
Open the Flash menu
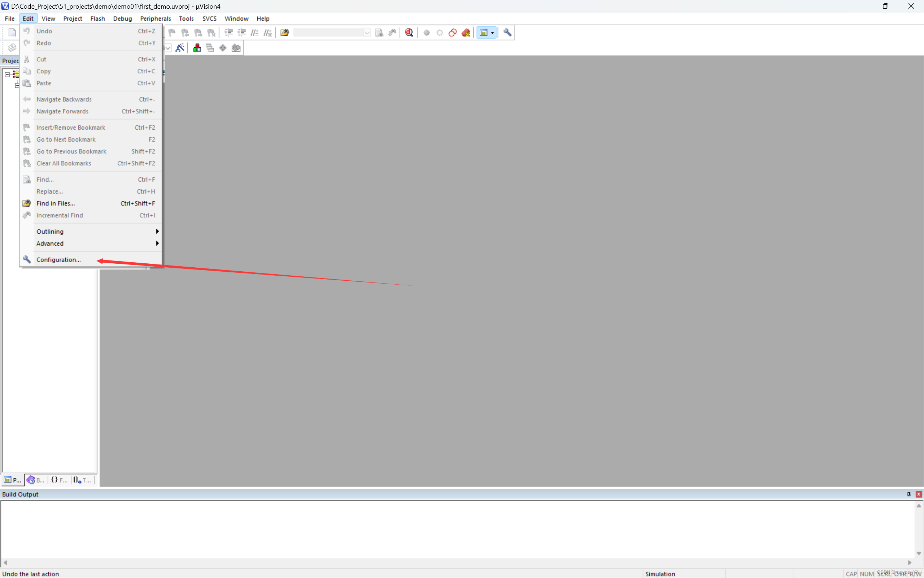point(97,18)
